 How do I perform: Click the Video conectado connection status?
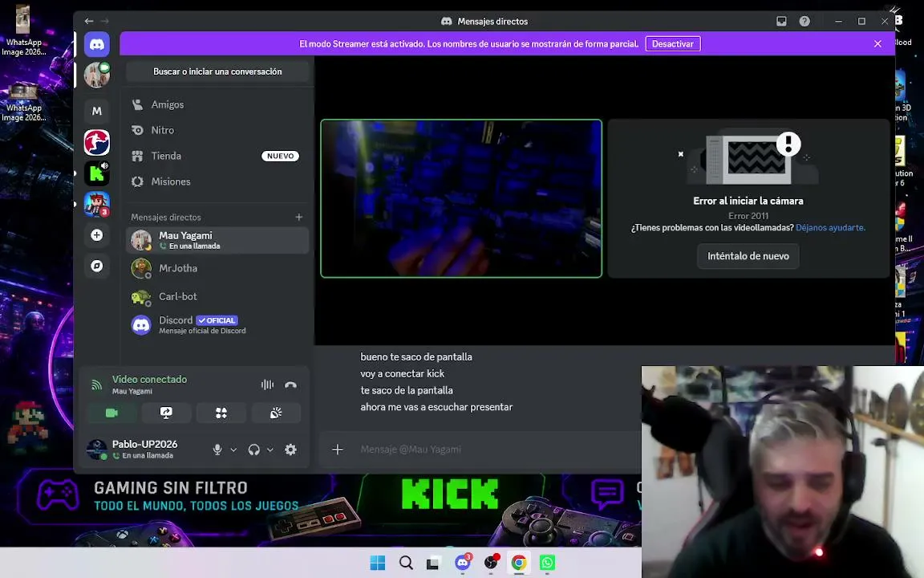click(150, 379)
